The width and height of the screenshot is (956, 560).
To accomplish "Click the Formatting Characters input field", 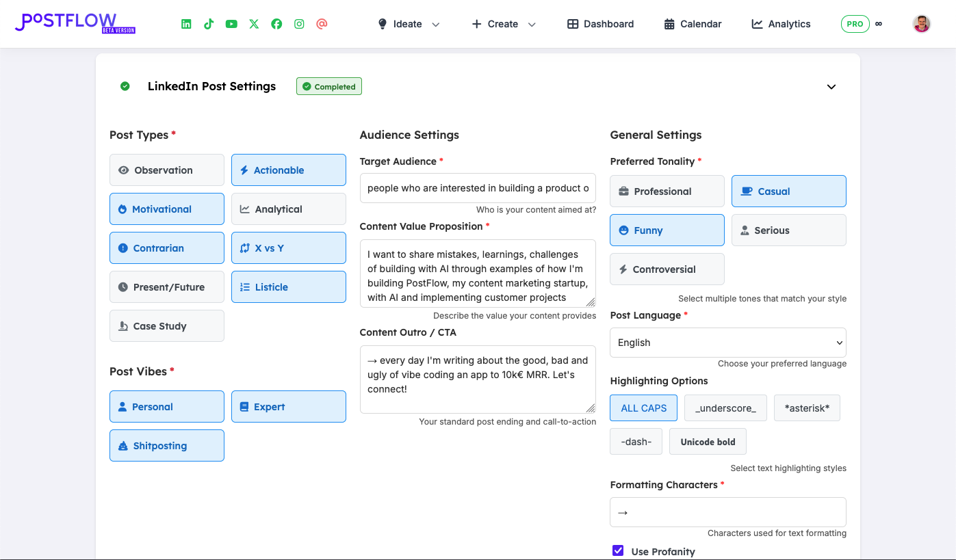I will (x=727, y=512).
